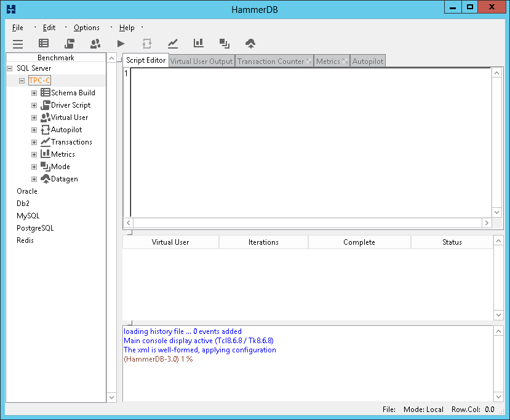Click the Benchmark panel header
Viewport: 510px width, 420px height.
pos(56,58)
